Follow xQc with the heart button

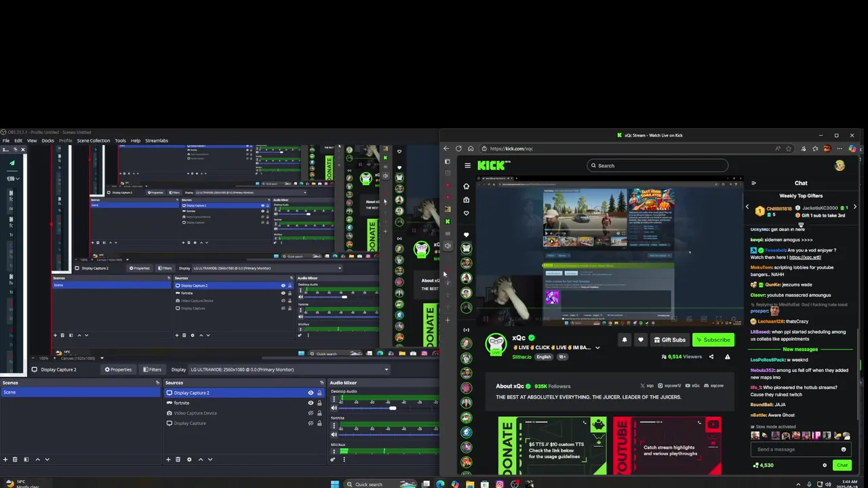click(640, 340)
